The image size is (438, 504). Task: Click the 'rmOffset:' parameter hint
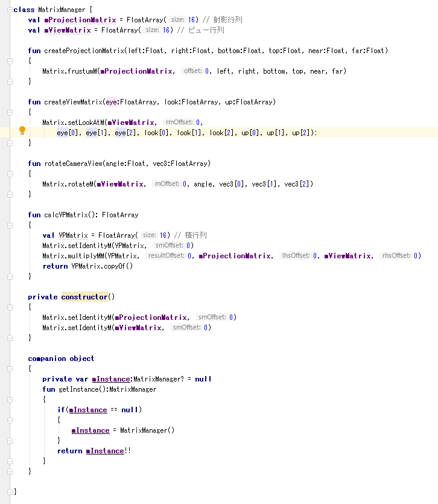coord(179,122)
